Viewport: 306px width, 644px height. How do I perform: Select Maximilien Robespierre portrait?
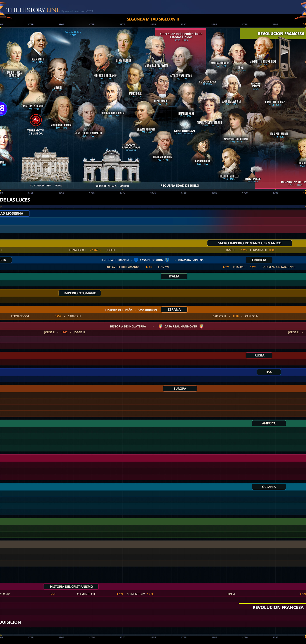[x=263, y=49]
